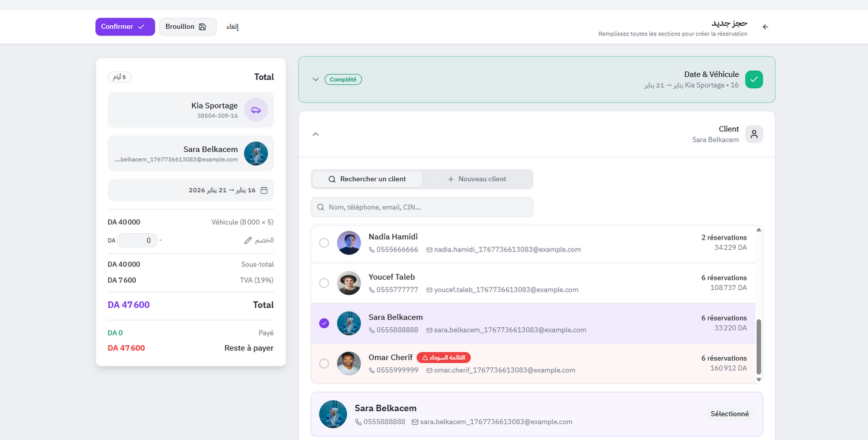Save the booking with Brouillon button

pos(187,27)
